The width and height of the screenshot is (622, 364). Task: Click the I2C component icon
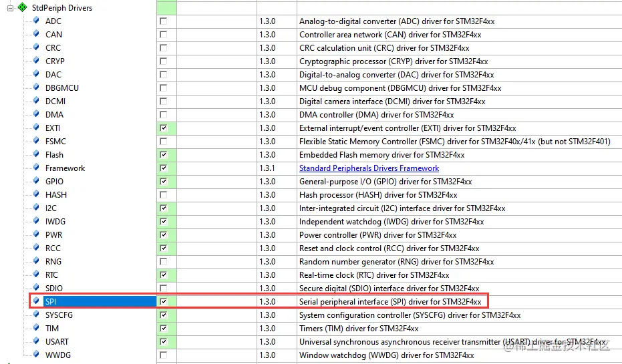coord(36,207)
